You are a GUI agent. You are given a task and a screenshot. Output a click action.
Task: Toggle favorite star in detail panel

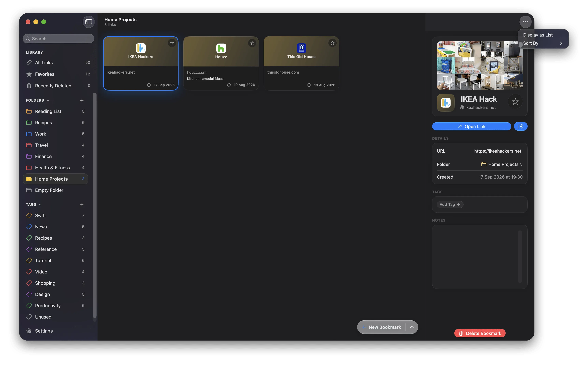pyautogui.click(x=515, y=102)
